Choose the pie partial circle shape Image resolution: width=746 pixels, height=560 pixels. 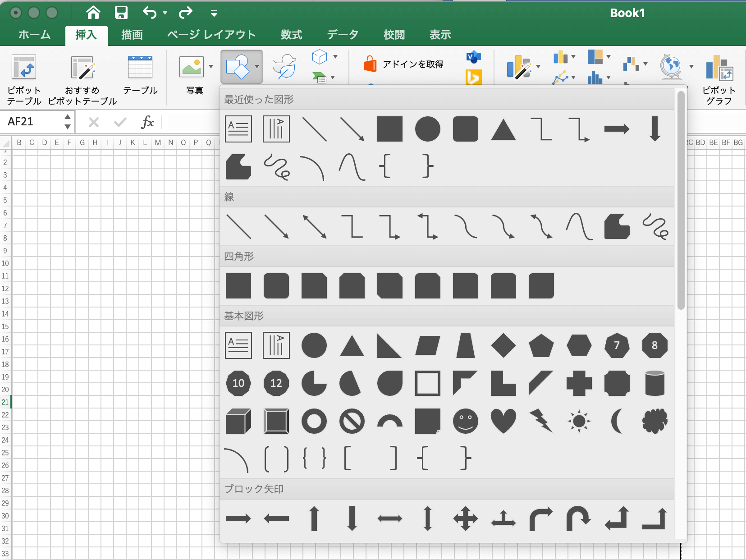point(314,383)
